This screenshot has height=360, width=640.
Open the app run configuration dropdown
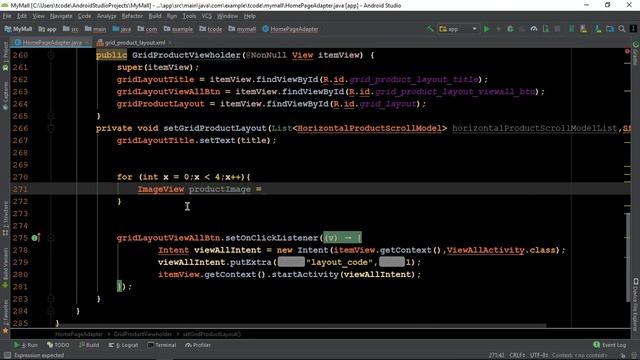(458, 29)
